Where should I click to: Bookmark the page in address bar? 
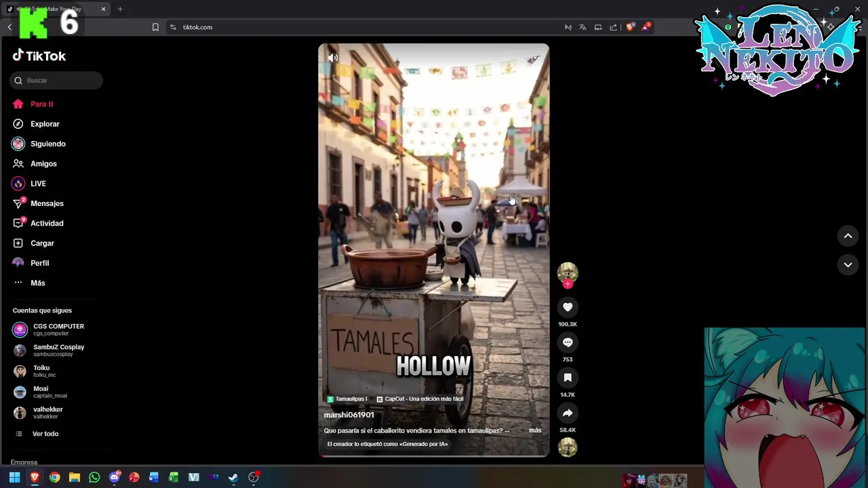(x=155, y=27)
